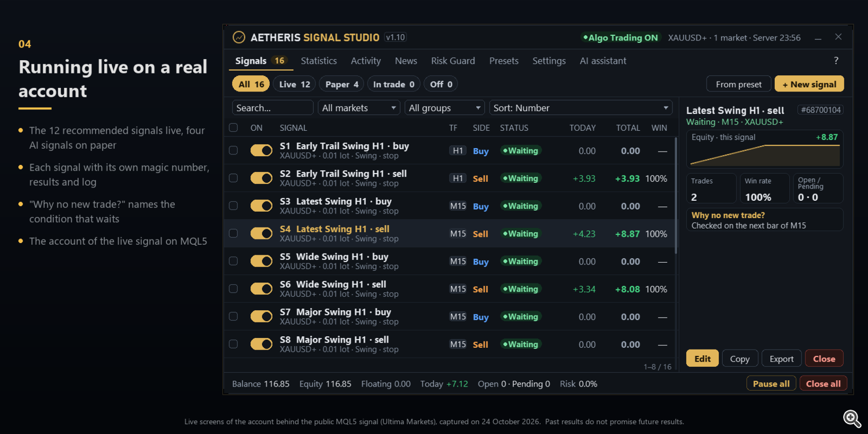Filter to In trade 0 signals
Viewport: 868px width, 434px height.
393,84
